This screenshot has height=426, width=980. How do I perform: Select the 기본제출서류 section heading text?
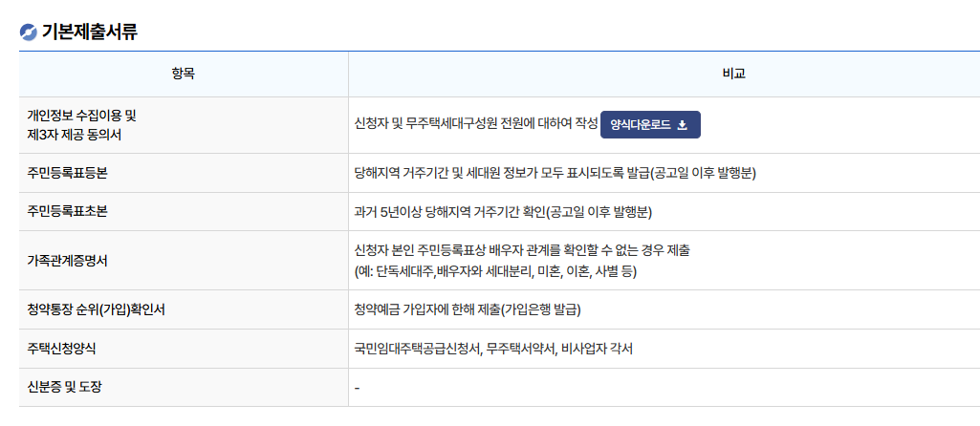(x=89, y=32)
